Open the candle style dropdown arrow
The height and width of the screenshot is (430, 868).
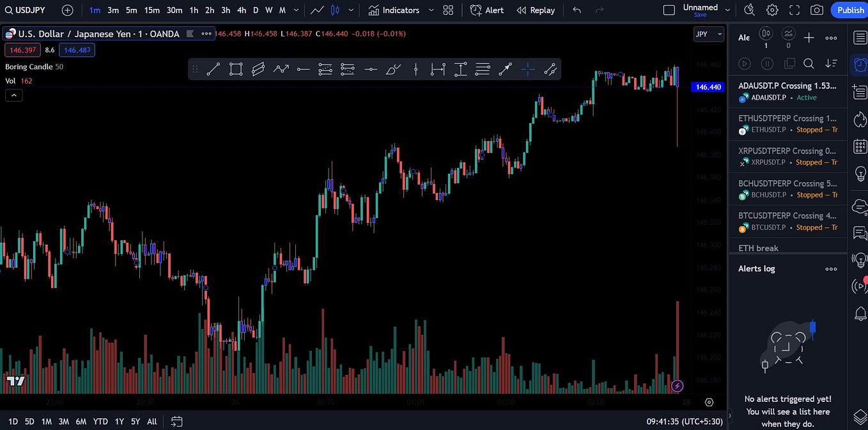tap(350, 10)
